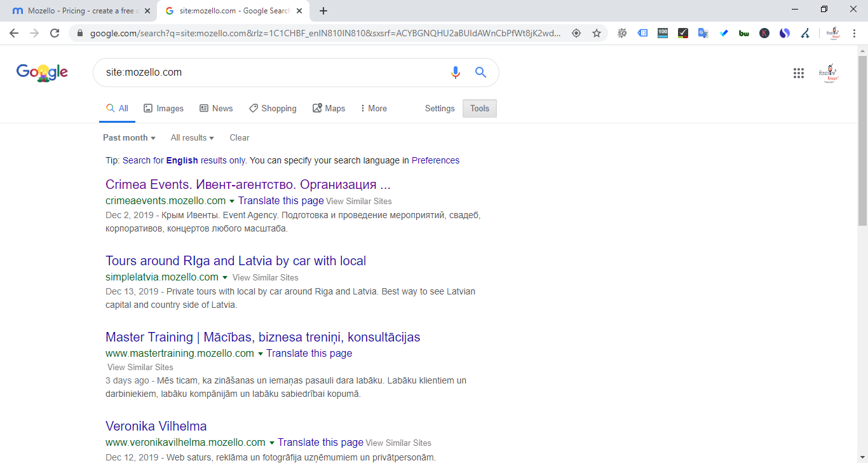
Task: Go to Google home via the logo
Action: 42,73
